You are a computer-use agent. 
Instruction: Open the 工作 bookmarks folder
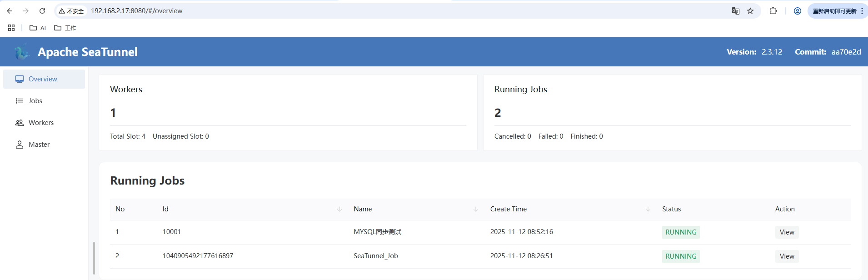click(x=65, y=28)
